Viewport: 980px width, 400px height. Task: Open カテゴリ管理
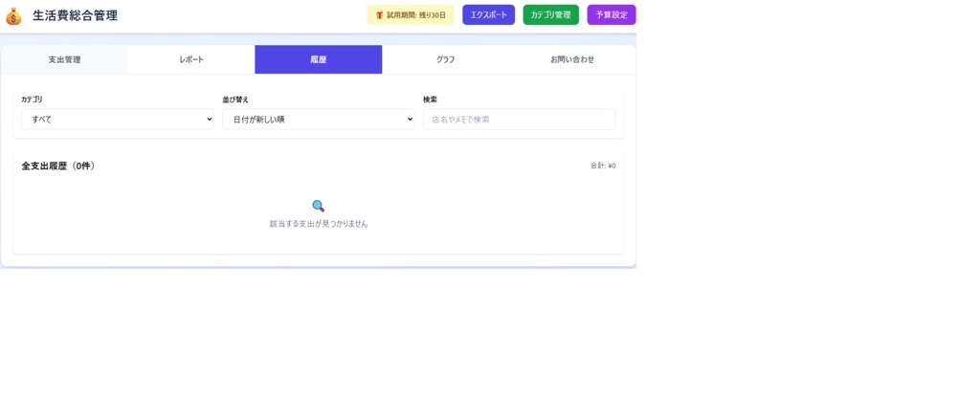(x=550, y=15)
